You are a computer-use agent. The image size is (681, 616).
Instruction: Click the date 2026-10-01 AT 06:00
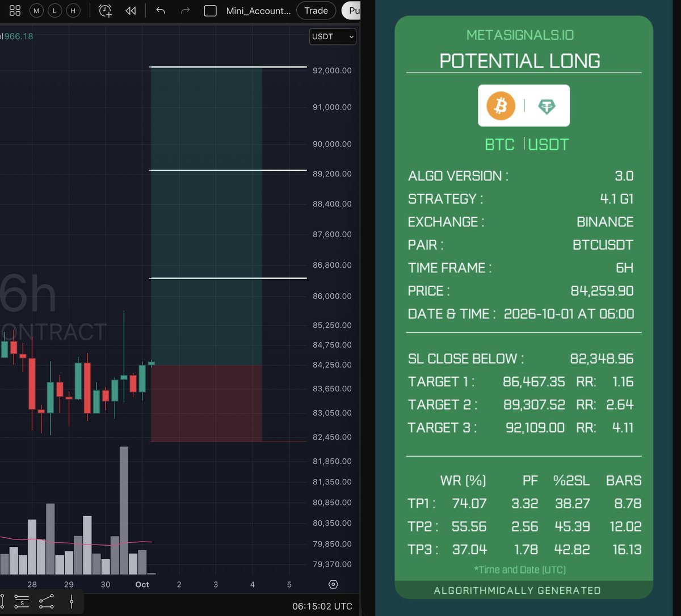click(569, 314)
